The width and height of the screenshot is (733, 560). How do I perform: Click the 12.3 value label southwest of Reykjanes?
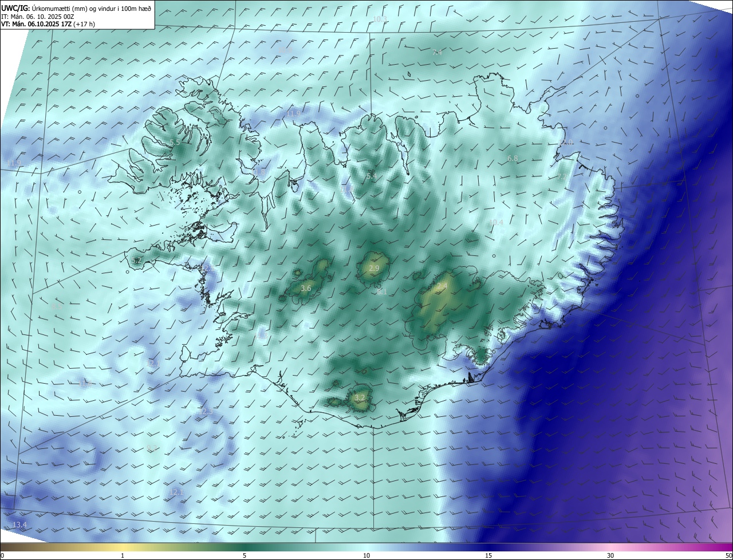click(x=206, y=412)
